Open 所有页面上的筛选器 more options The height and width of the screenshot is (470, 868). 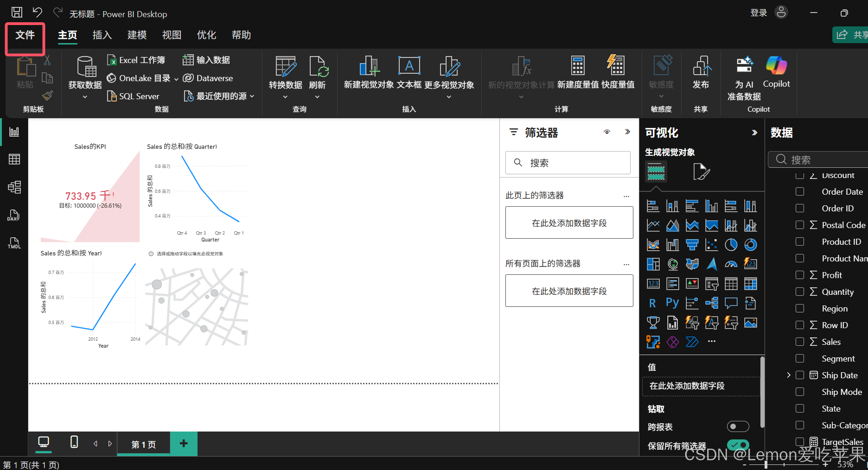626,264
